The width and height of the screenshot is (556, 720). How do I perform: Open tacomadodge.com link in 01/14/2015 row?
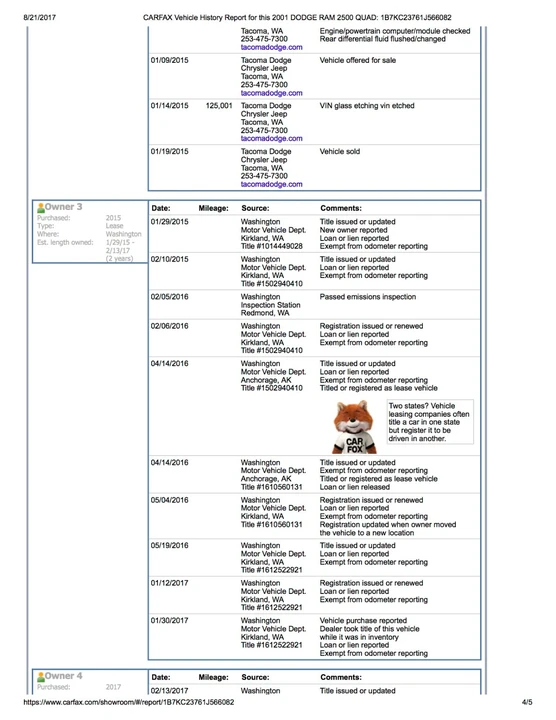271,138
